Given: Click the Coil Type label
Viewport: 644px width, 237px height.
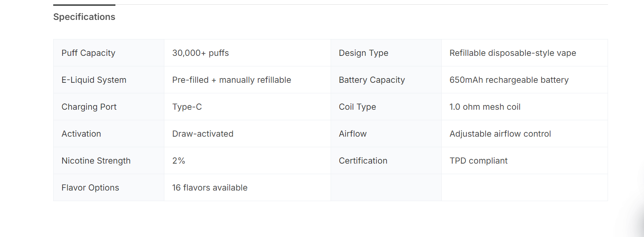Looking at the screenshot, I should 357,107.
